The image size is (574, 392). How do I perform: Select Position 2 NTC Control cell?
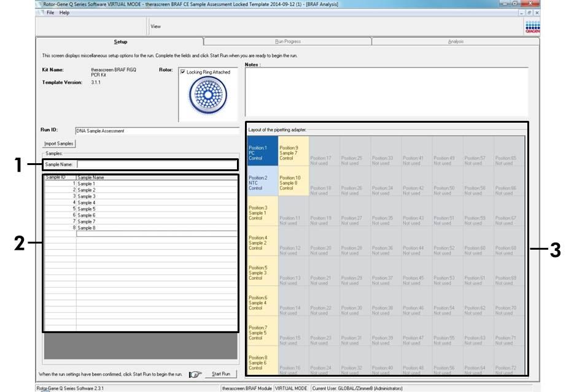point(263,181)
